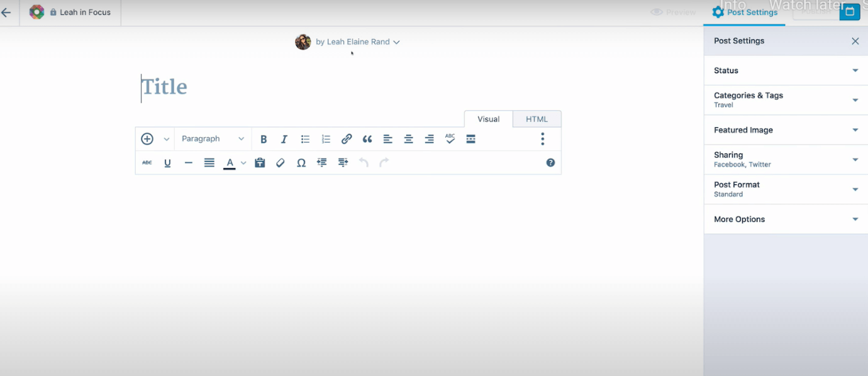The width and height of the screenshot is (868, 376).
Task: Run the spell checker
Action: (x=450, y=138)
